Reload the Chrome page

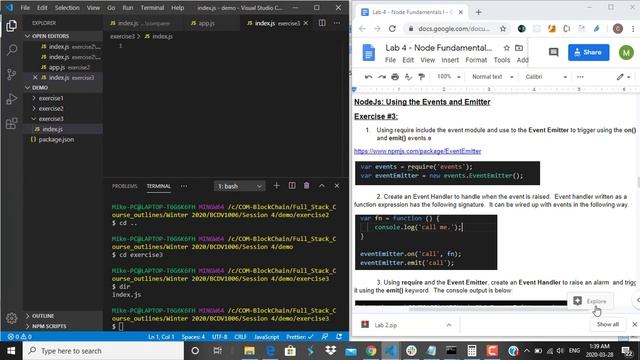[392, 29]
